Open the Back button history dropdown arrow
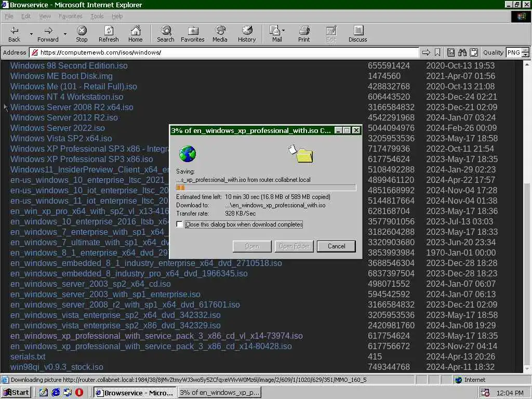The image size is (532, 399). (x=31, y=34)
